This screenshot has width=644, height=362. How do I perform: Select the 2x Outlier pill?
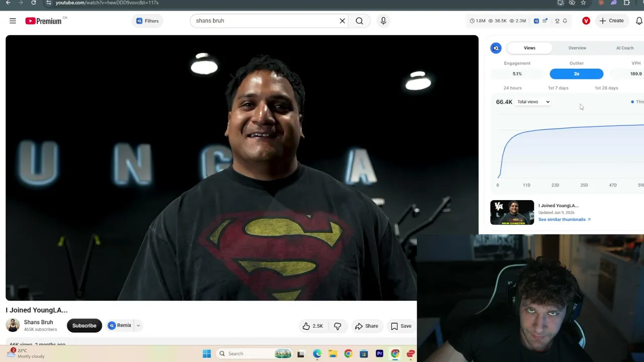pos(577,74)
